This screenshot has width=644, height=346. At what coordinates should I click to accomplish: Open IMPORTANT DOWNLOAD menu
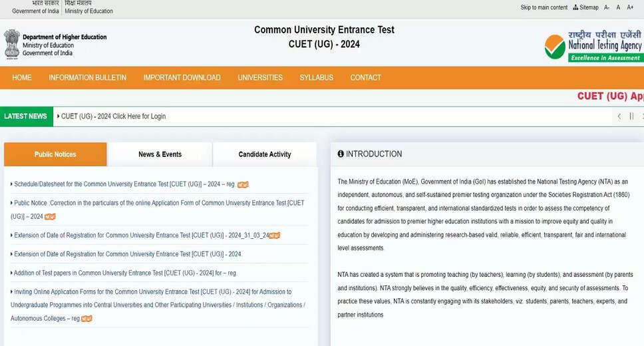[182, 78]
